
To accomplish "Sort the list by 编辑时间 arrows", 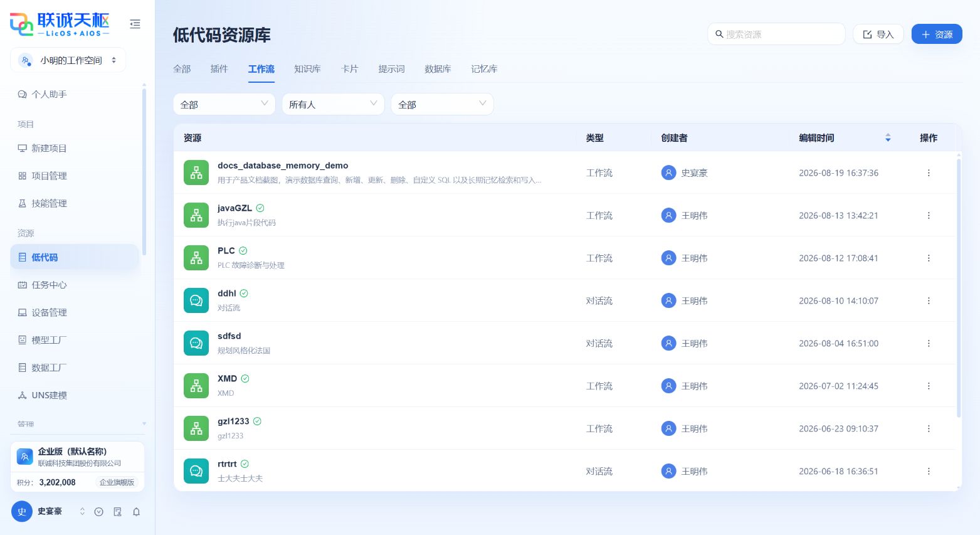I will click(x=888, y=138).
